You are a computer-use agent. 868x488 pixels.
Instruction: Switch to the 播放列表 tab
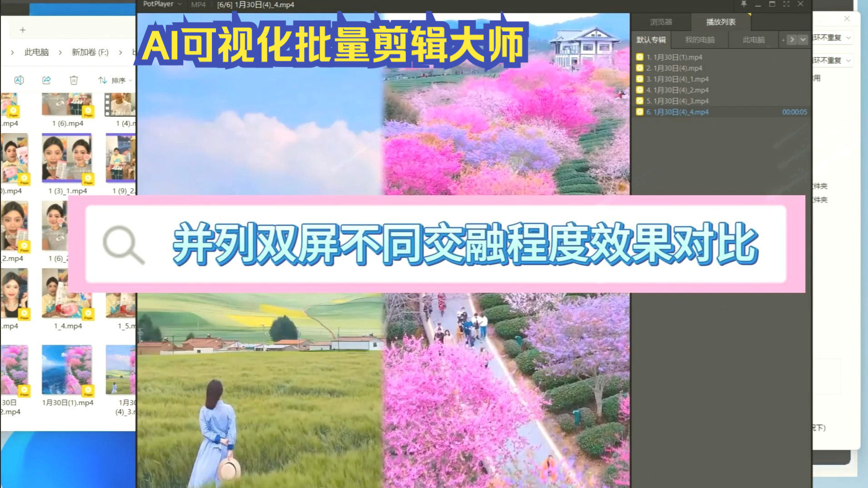[721, 22]
